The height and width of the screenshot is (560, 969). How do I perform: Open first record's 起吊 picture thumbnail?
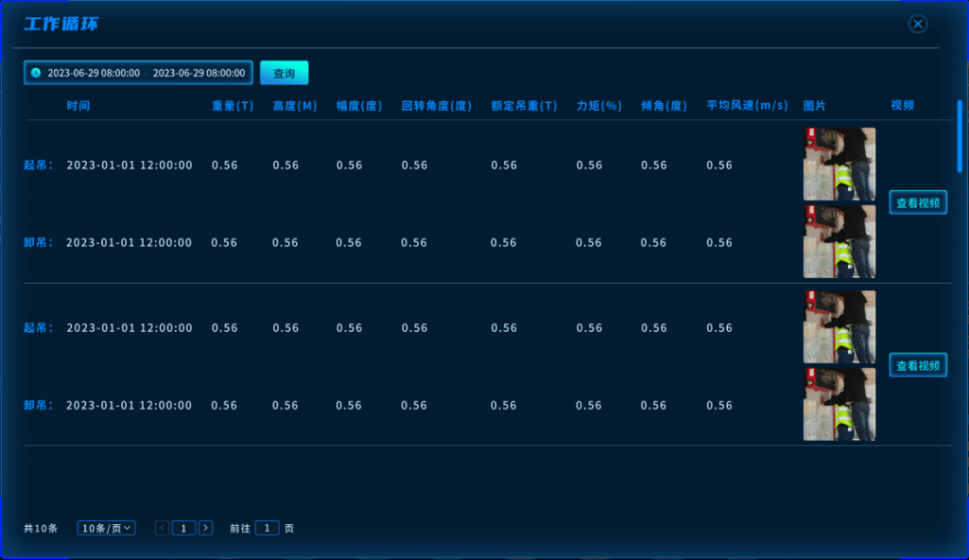pyautogui.click(x=839, y=164)
